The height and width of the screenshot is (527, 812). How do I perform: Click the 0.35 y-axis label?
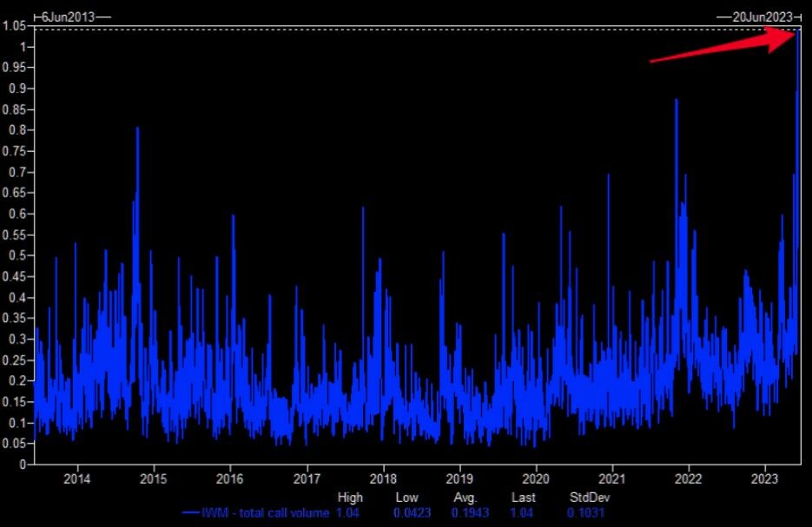15,318
